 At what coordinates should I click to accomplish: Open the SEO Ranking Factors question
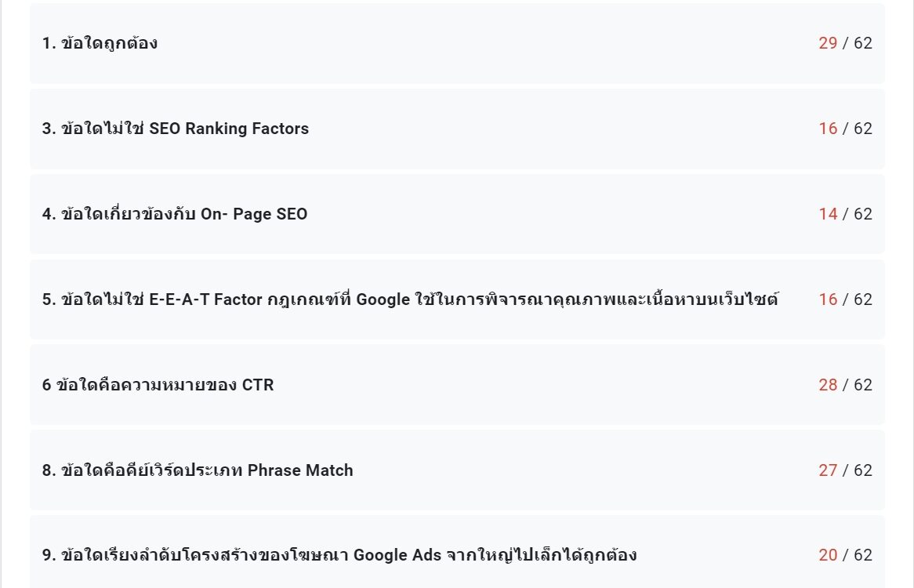(457, 129)
